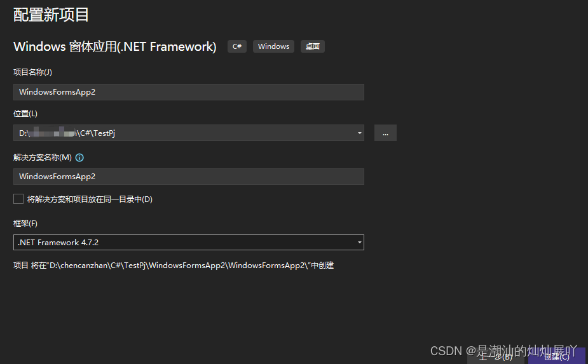Click the 上一步(B) back button
The image size is (588, 364).
pyautogui.click(x=496, y=356)
